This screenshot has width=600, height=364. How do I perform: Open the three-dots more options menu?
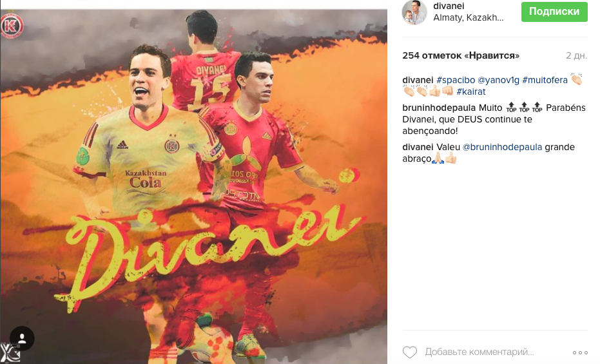tap(580, 352)
